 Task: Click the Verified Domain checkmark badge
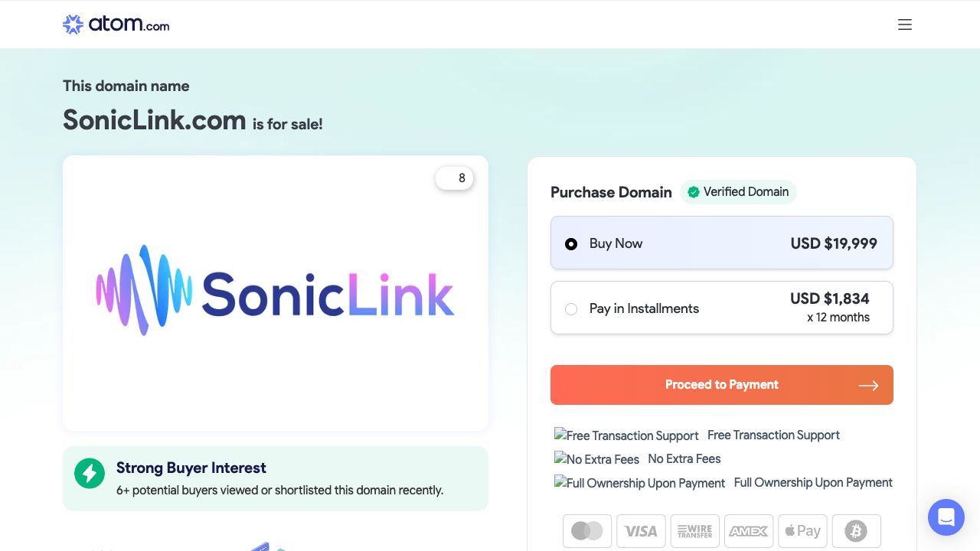point(694,192)
